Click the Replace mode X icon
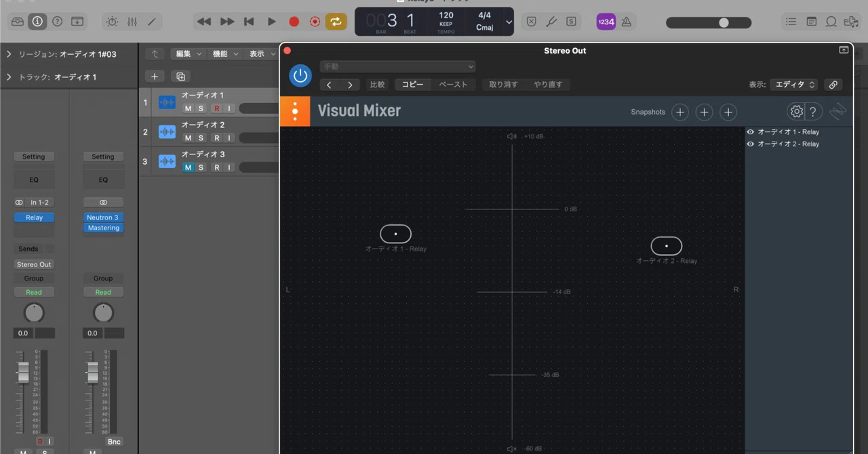Screen dimensions: 868x454 click(x=532, y=22)
